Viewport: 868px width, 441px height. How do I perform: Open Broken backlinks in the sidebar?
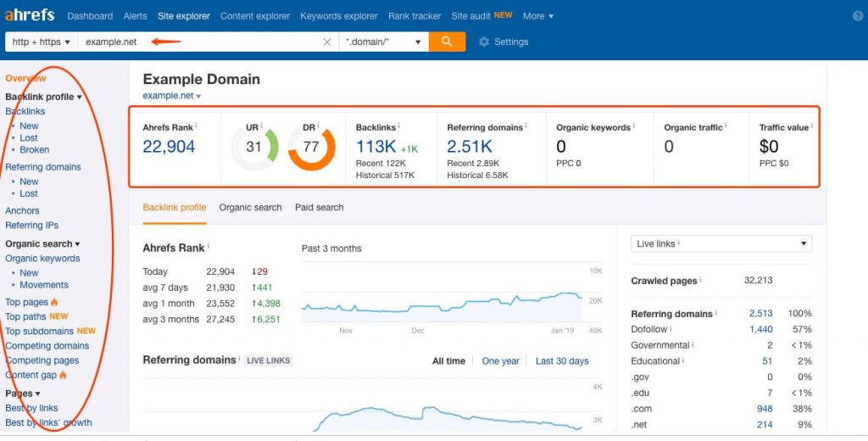[x=34, y=149]
